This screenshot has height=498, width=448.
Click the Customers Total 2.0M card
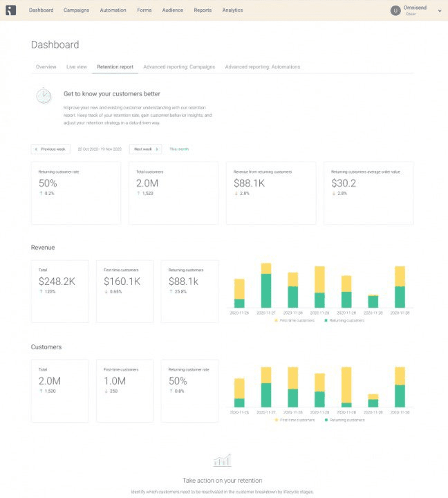click(60, 391)
